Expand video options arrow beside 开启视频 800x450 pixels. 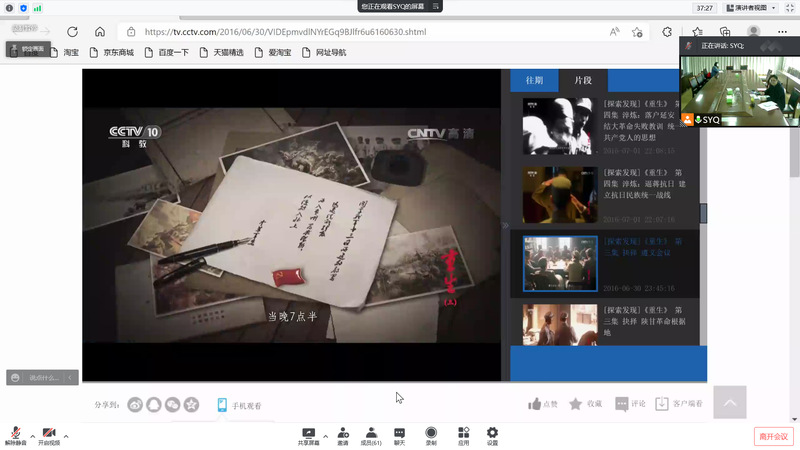point(66,436)
